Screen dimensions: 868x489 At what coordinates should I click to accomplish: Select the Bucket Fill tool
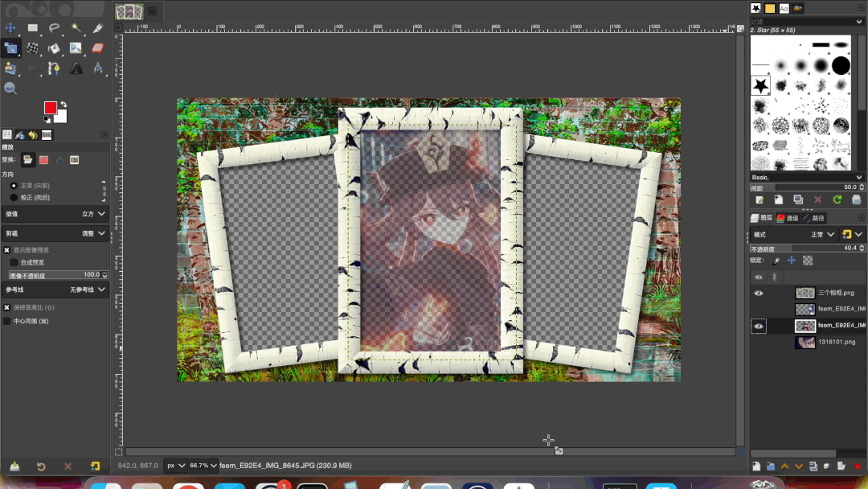point(55,48)
